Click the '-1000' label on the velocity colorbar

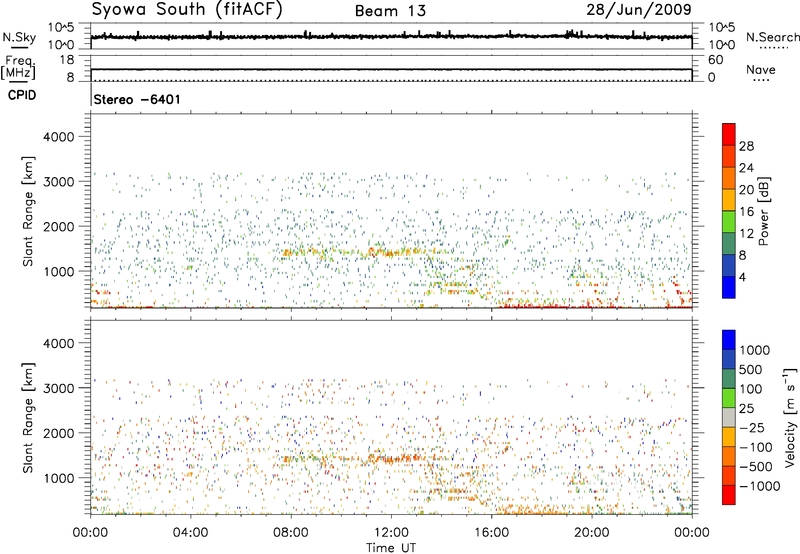(x=759, y=486)
